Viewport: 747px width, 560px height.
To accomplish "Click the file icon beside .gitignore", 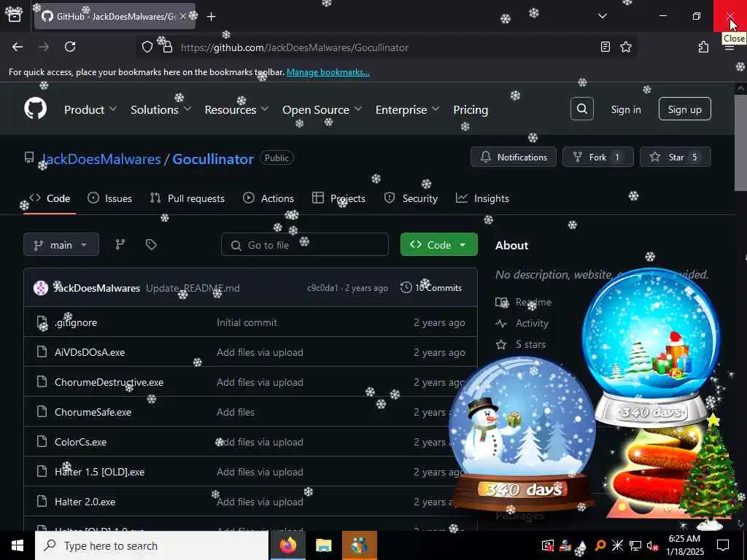I will (x=42, y=322).
